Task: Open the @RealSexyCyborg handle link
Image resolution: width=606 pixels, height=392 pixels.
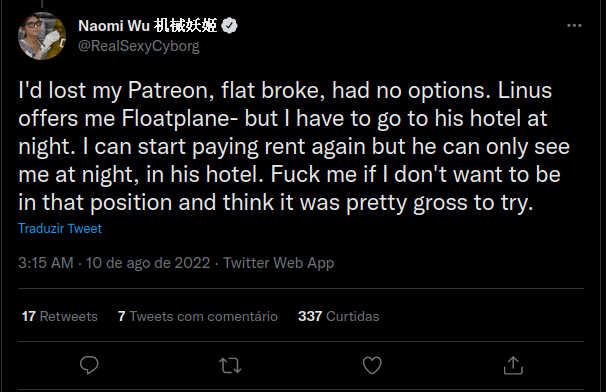Action: pos(139,46)
